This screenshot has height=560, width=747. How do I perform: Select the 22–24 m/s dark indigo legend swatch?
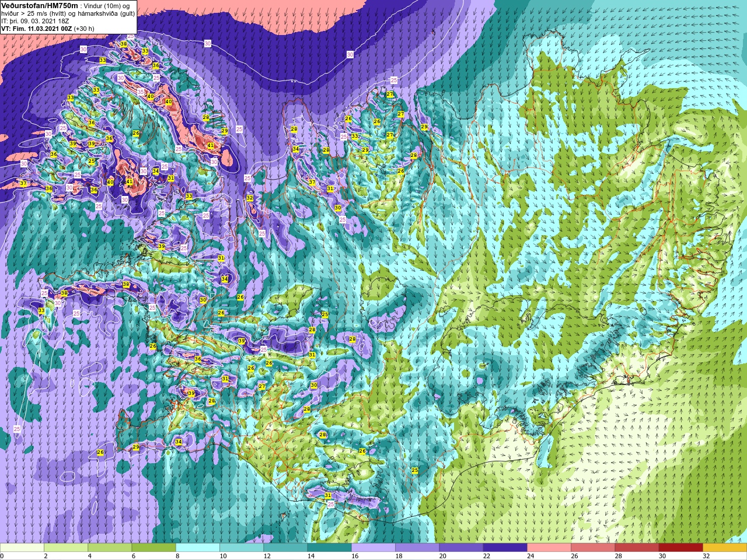505,548
